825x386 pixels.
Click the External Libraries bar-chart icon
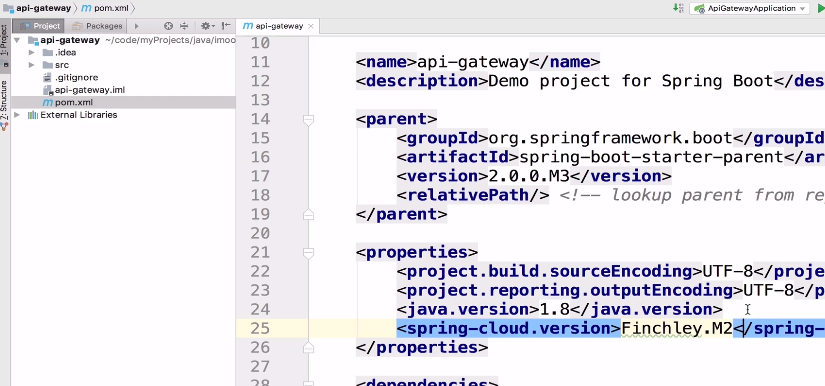click(33, 115)
